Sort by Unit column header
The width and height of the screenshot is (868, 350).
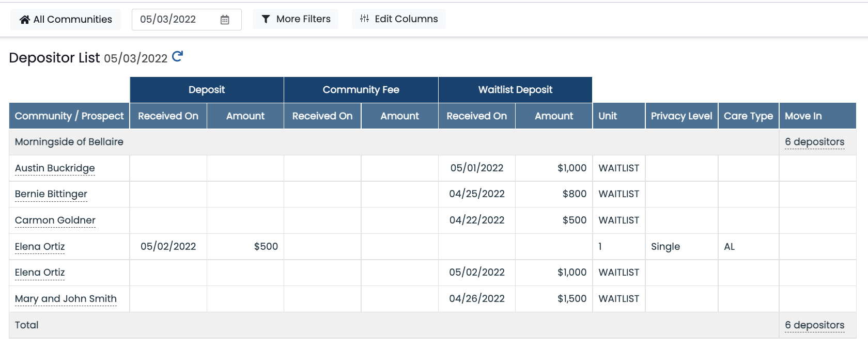point(619,116)
